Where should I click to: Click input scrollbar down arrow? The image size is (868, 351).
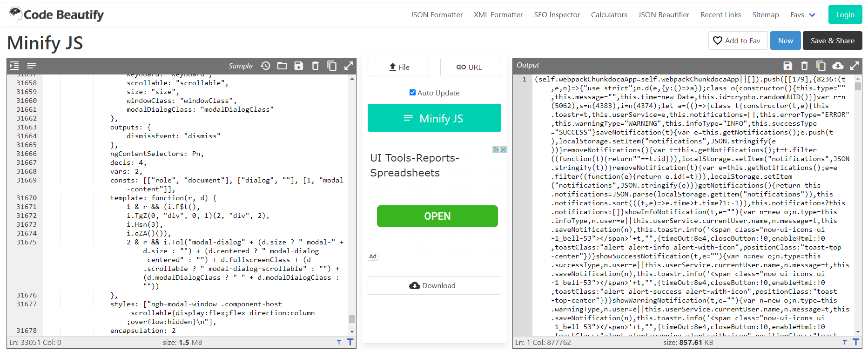(352, 331)
